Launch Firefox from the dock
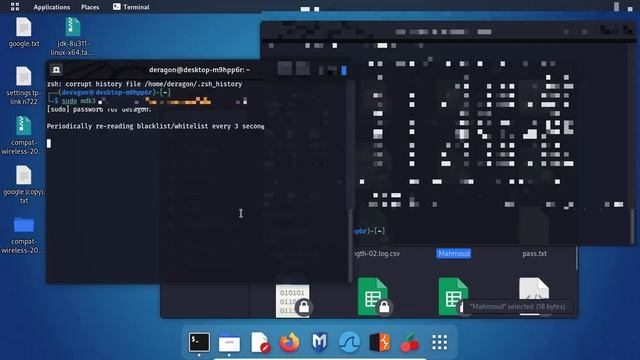 (289, 342)
